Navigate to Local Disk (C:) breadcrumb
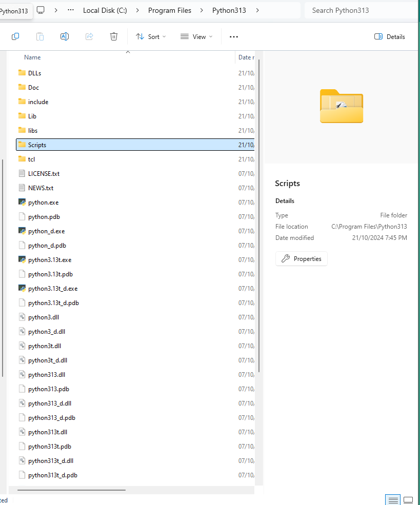The image size is (420, 505). [105, 10]
